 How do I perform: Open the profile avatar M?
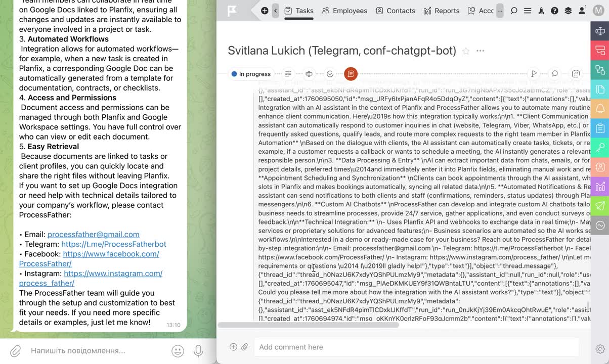pyautogui.click(x=598, y=11)
